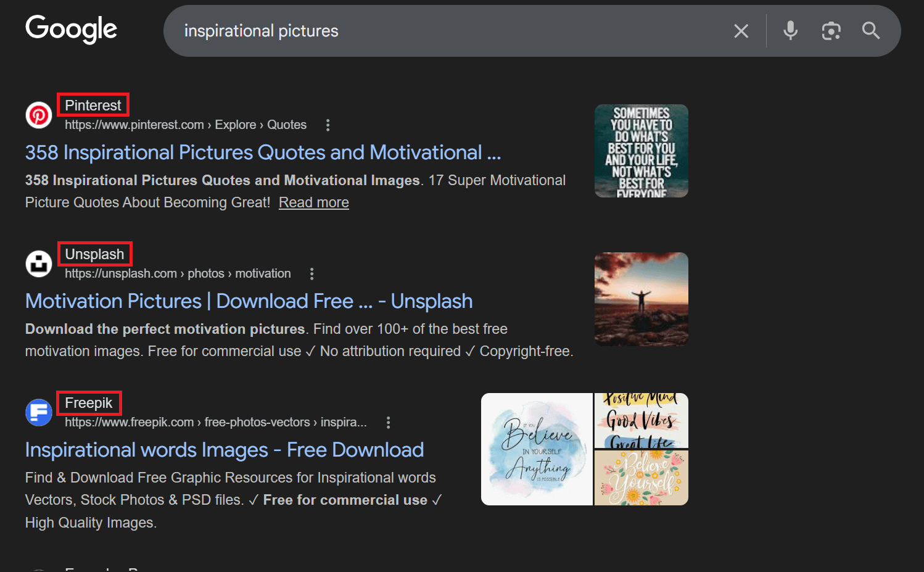Click the pinterest.com URL breadcrumb
This screenshot has width=924, height=572.
click(x=186, y=125)
